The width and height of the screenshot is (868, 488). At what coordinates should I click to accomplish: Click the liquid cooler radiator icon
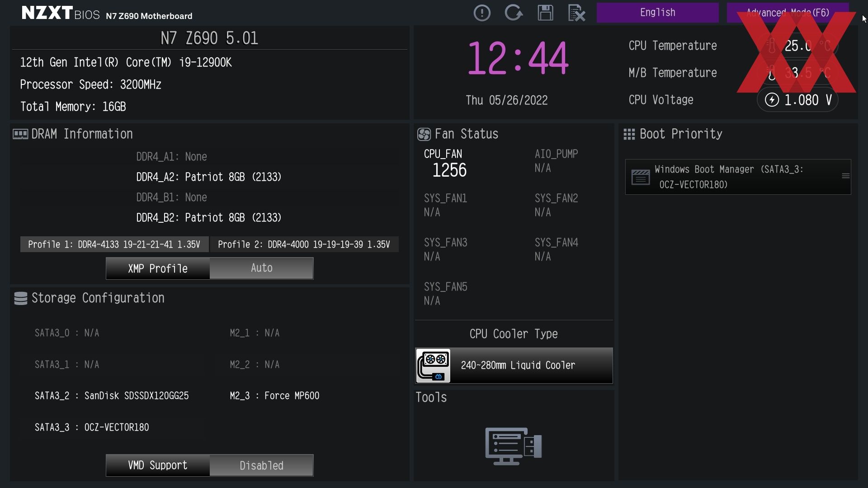[433, 366]
